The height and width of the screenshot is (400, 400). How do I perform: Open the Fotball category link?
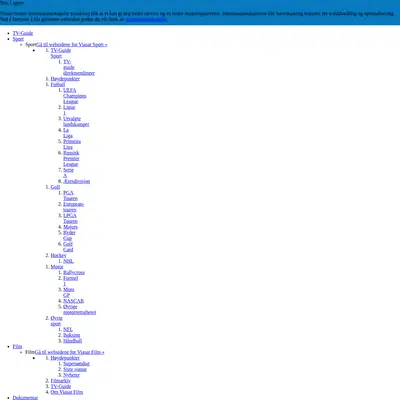(x=58, y=84)
